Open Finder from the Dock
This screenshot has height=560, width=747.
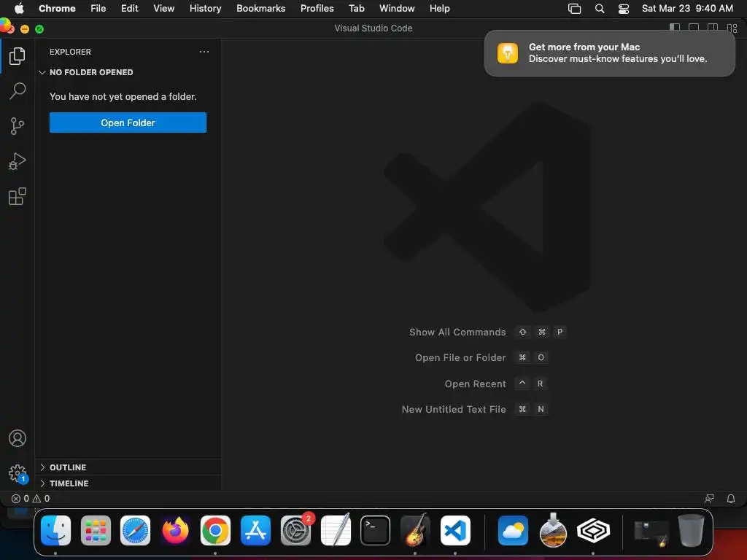[55, 530]
